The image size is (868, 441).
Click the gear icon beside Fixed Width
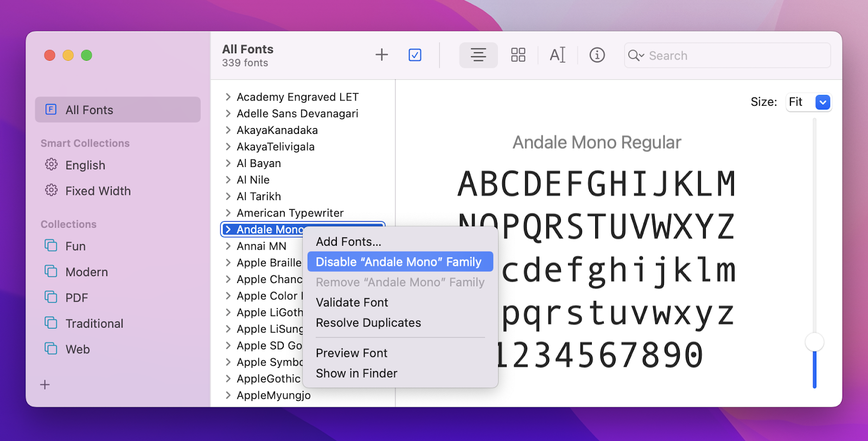point(52,190)
